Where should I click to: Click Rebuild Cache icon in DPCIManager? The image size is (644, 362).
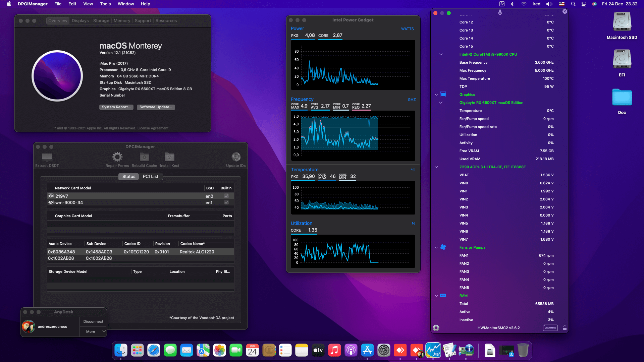pyautogui.click(x=144, y=157)
